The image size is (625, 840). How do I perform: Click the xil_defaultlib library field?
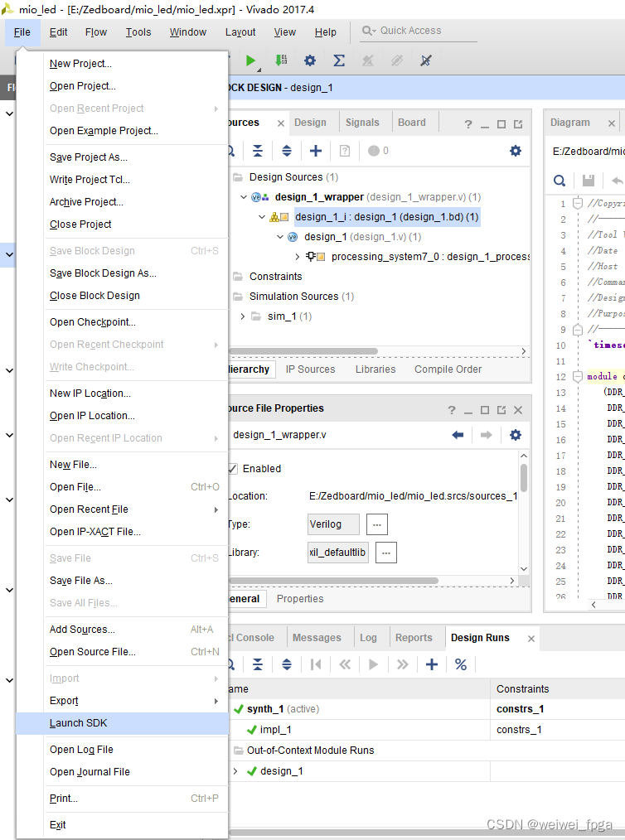click(x=337, y=553)
